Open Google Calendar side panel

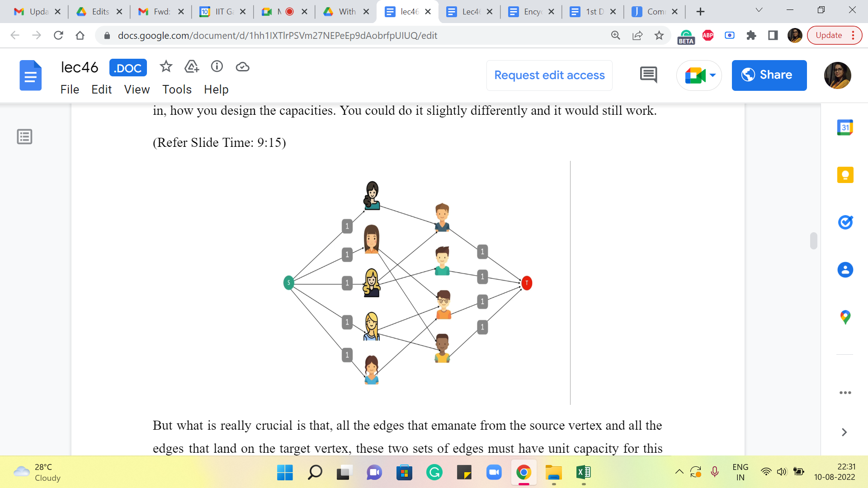[844, 127]
